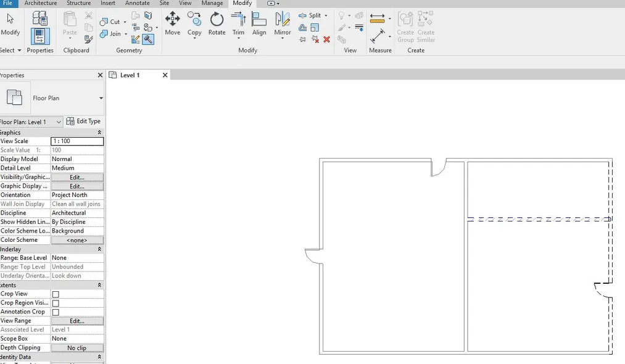Click the Cut geometry tool
The image size is (625, 364).
[112, 21]
